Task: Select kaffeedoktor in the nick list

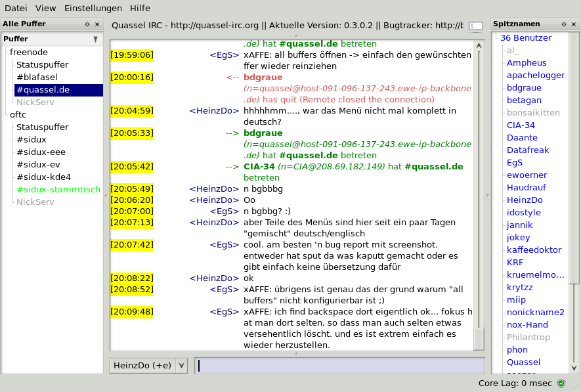Action: (534, 250)
